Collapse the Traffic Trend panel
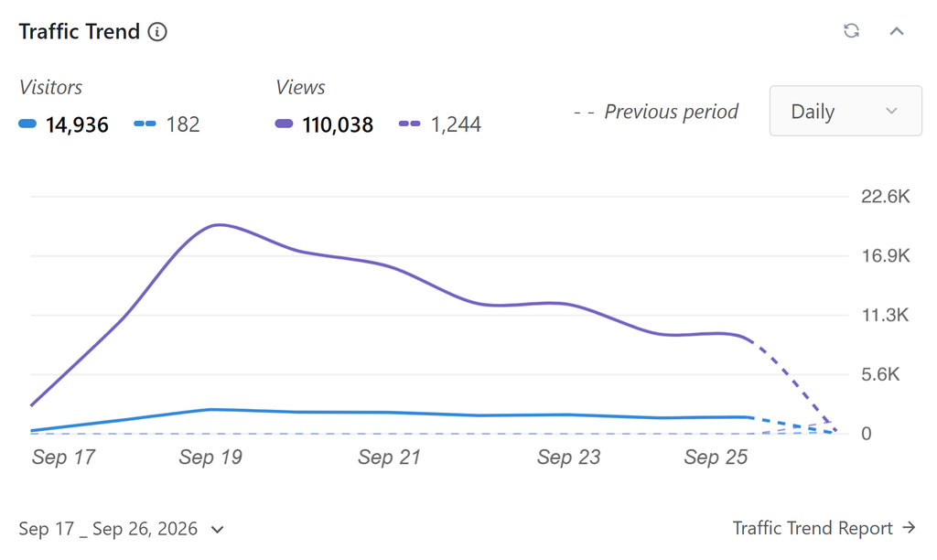 pyautogui.click(x=897, y=31)
